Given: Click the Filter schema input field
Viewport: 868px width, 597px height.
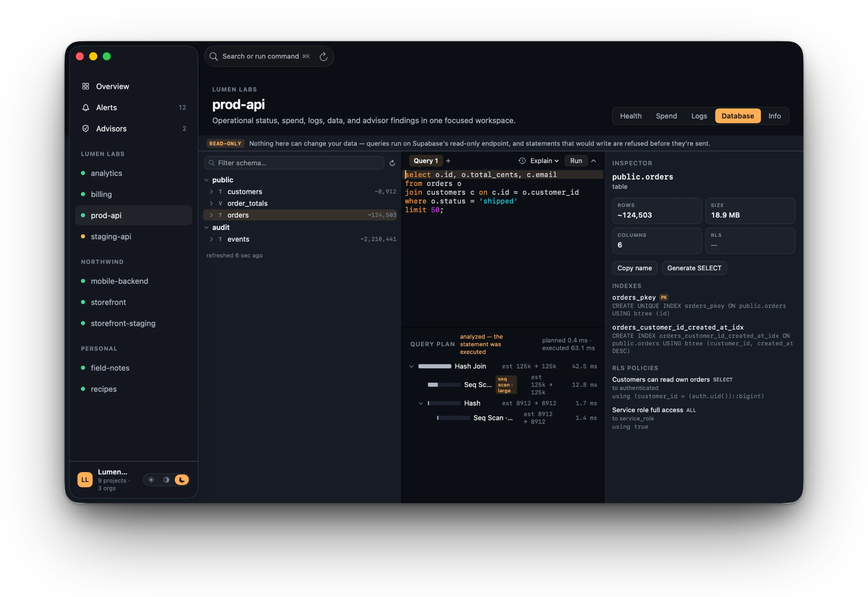Looking at the screenshot, I should 294,163.
